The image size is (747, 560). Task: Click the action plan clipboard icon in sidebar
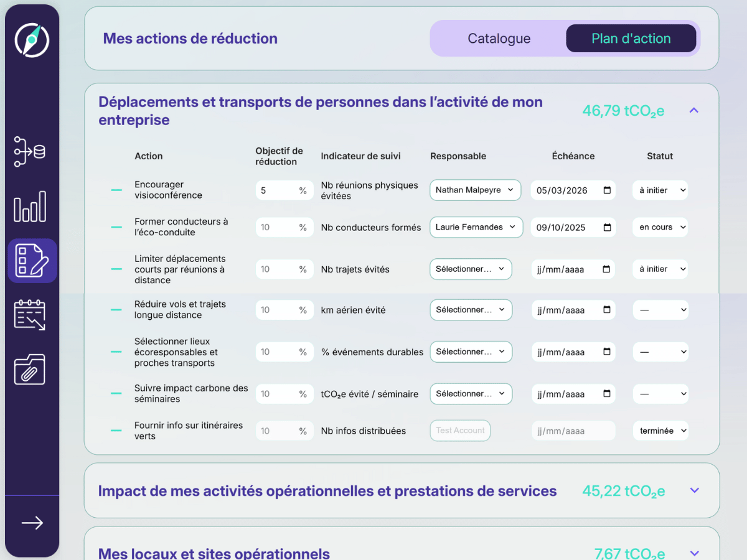32,260
